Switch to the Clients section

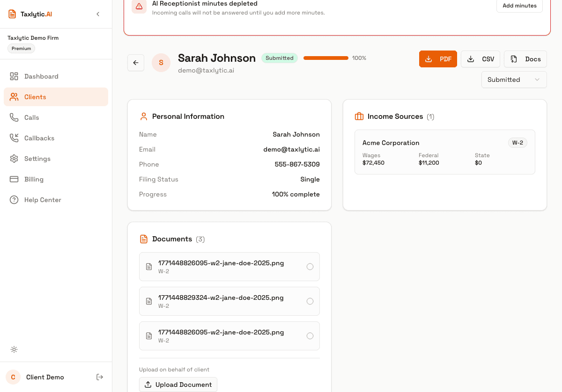pos(35,96)
